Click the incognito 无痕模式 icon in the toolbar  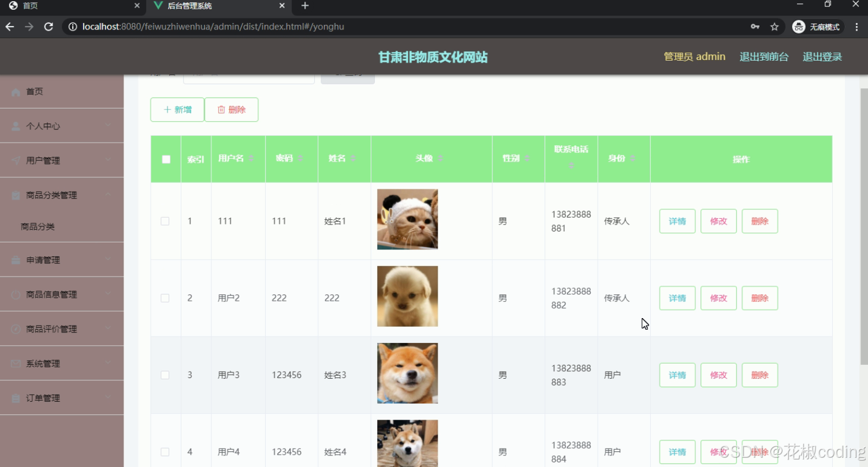pyautogui.click(x=799, y=27)
